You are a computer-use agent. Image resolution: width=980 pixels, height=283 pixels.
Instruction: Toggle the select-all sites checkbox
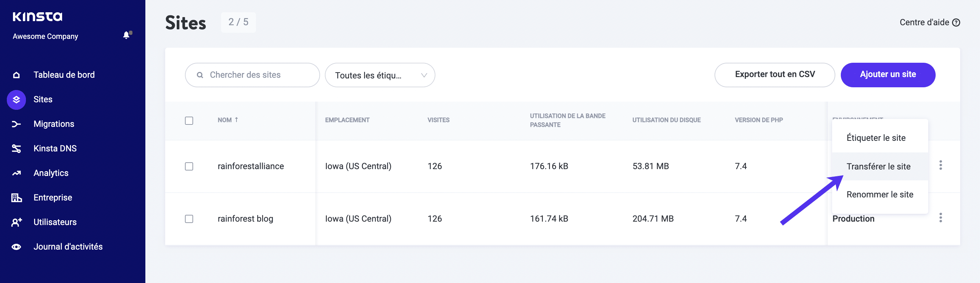pyautogui.click(x=189, y=121)
